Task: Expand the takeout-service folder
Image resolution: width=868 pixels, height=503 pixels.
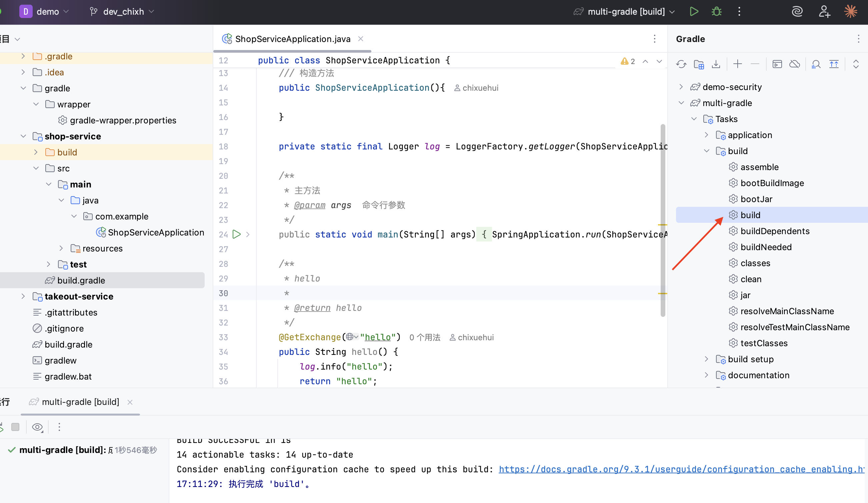Action: [23, 297]
